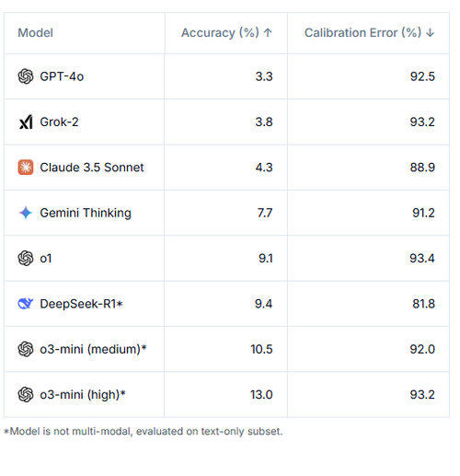Sort by the Accuracy up arrow
Viewport: 460px width, 476px height.
(x=268, y=32)
